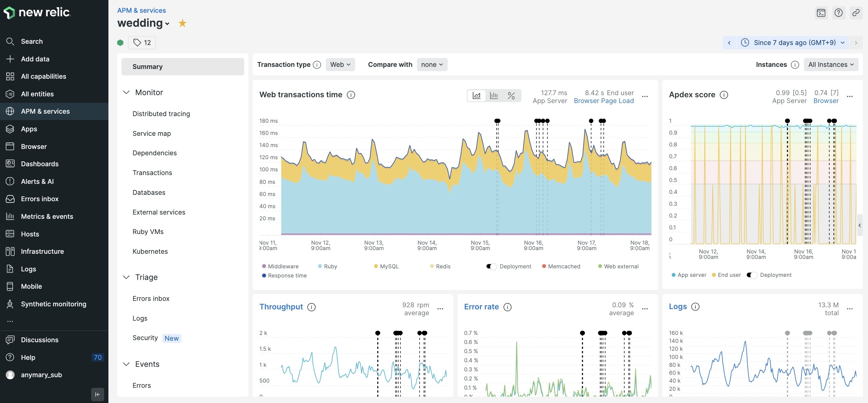
Task: Click info icon next to Apdex score
Action: pyautogui.click(x=724, y=95)
